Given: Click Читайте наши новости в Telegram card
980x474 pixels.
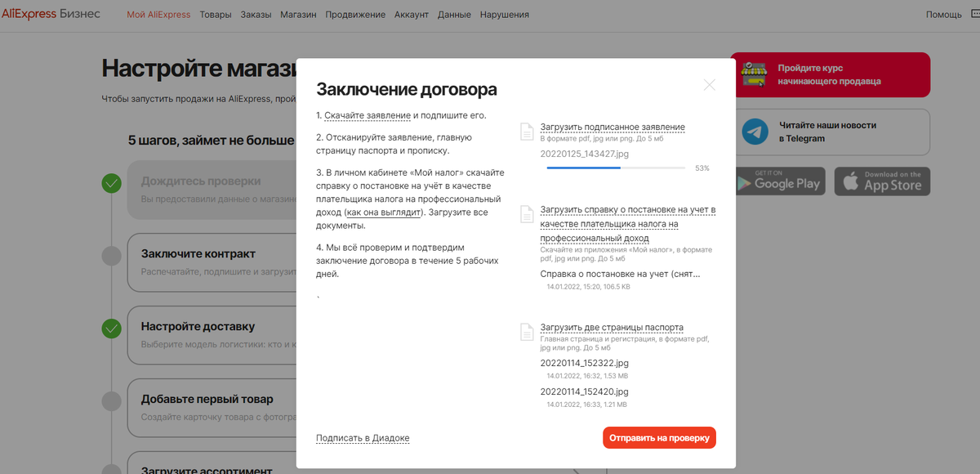Looking at the screenshot, I should pyautogui.click(x=830, y=132).
